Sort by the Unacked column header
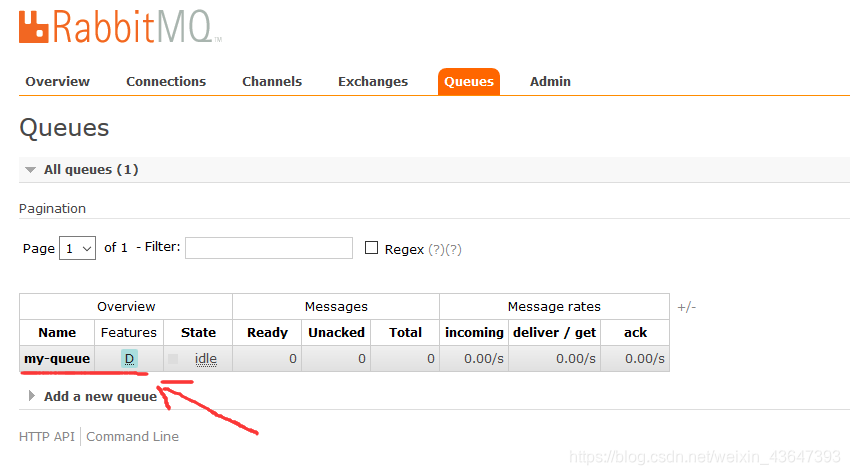The width and height of the screenshot is (850, 475). click(x=336, y=332)
